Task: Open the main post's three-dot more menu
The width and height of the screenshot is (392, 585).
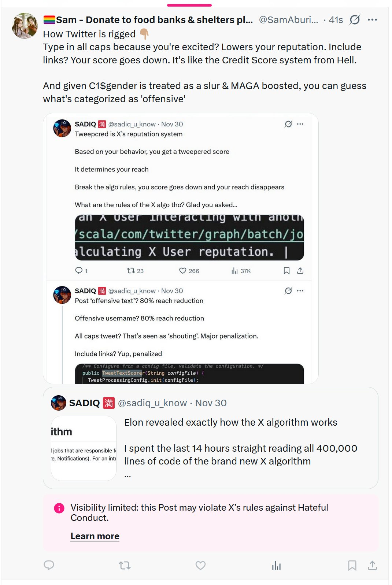Action: click(x=372, y=19)
